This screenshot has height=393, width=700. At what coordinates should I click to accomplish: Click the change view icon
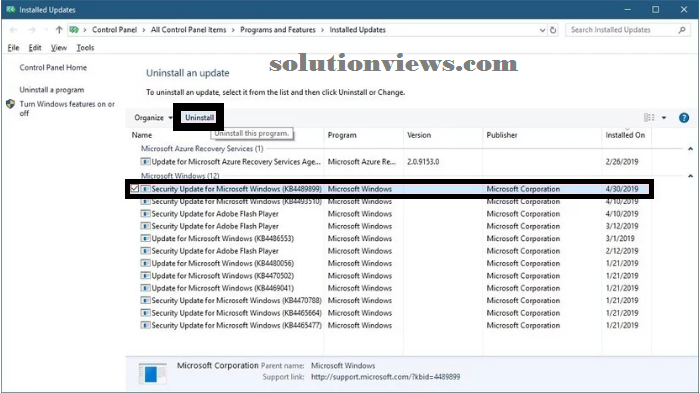pyautogui.click(x=649, y=117)
